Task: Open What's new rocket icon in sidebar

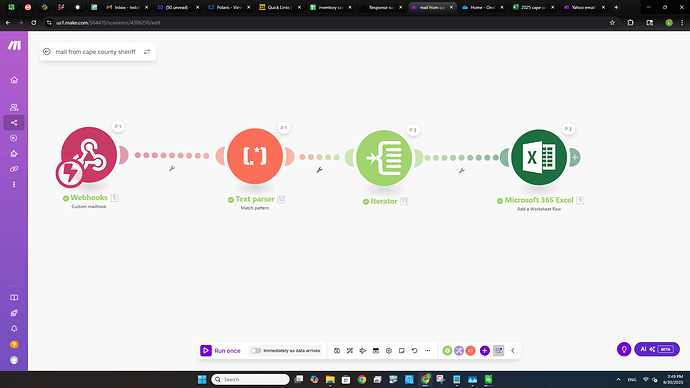Action: 14,313
